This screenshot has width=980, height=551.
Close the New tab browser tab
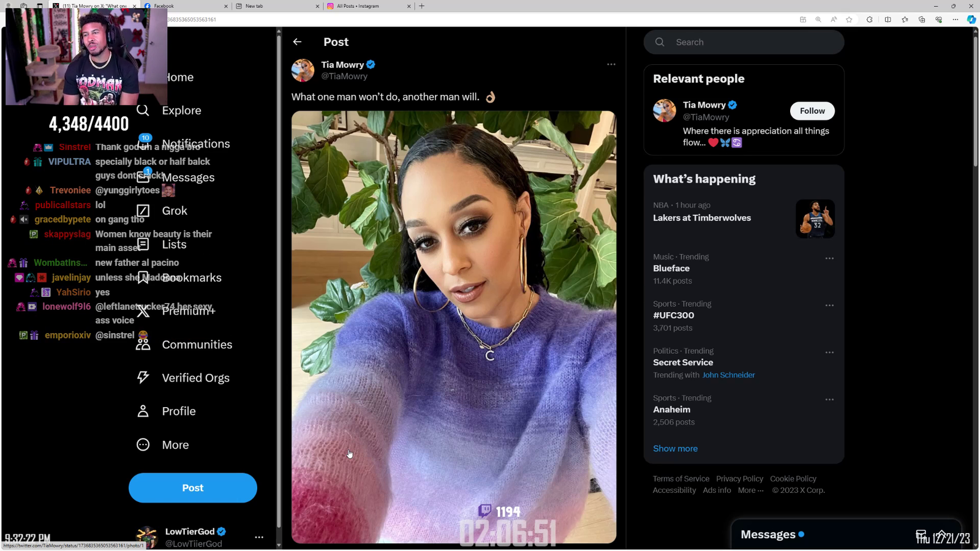318,6
